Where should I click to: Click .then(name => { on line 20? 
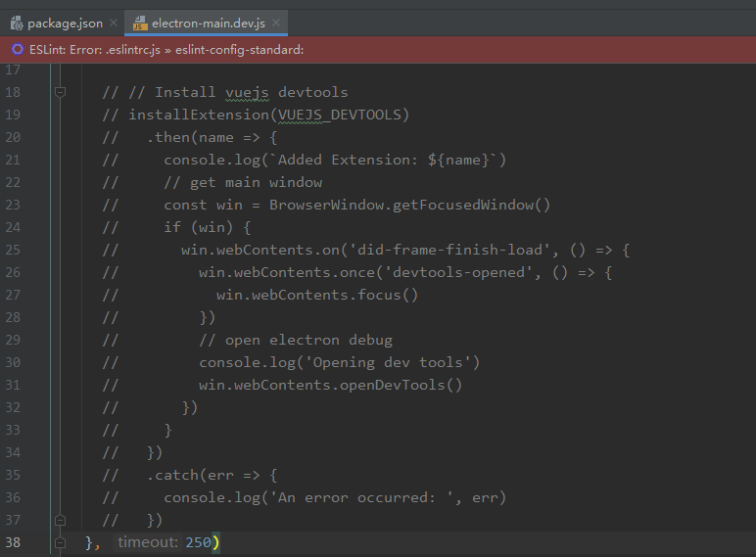pos(213,137)
